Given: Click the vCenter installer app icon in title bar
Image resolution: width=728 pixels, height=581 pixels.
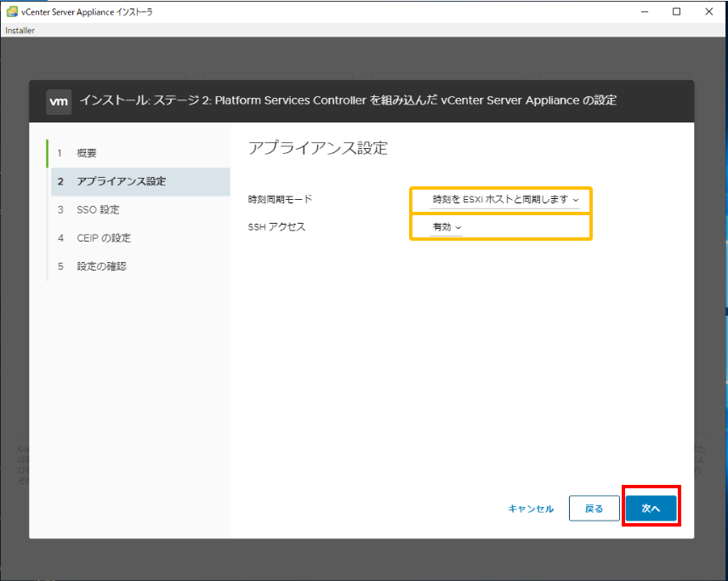Looking at the screenshot, I should (x=12, y=12).
